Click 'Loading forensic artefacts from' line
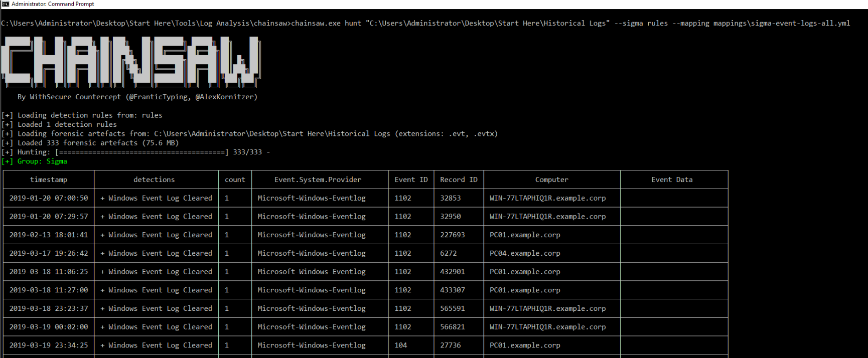This screenshot has width=868, height=358. coord(250,134)
